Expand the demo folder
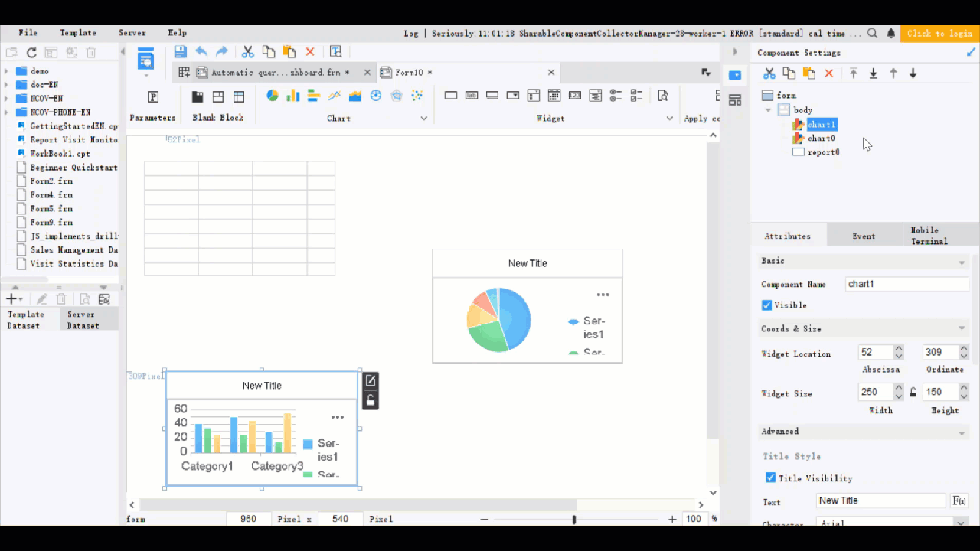980x551 pixels. [x=6, y=71]
